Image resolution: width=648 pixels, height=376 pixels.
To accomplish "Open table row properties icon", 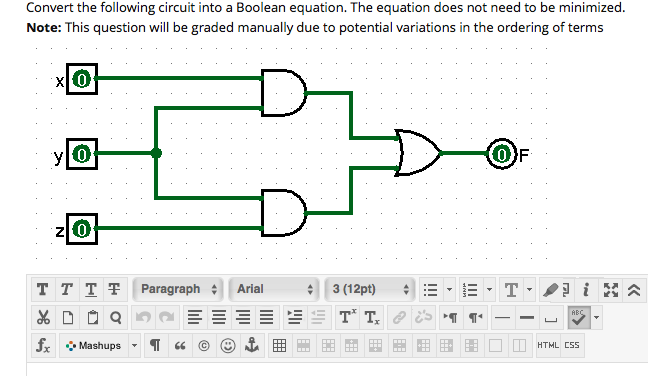I will click(303, 345).
